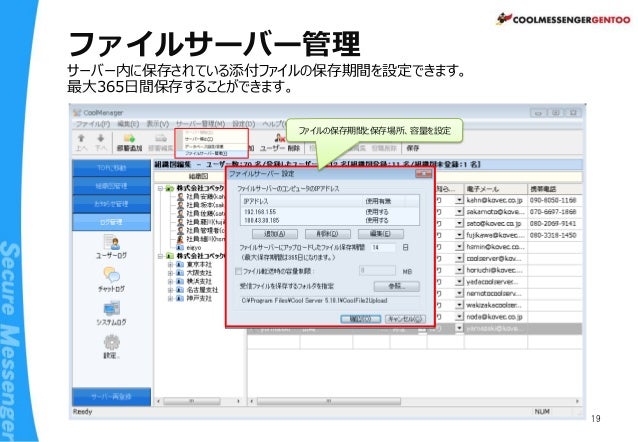
Task: Click the group icon beside eigyo
Action: [181, 247]
